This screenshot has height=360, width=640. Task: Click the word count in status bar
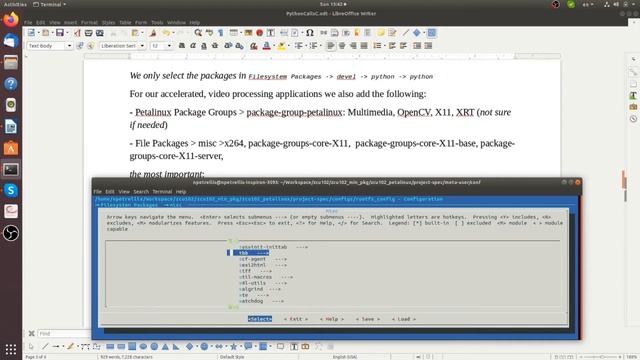click(127, 357)
